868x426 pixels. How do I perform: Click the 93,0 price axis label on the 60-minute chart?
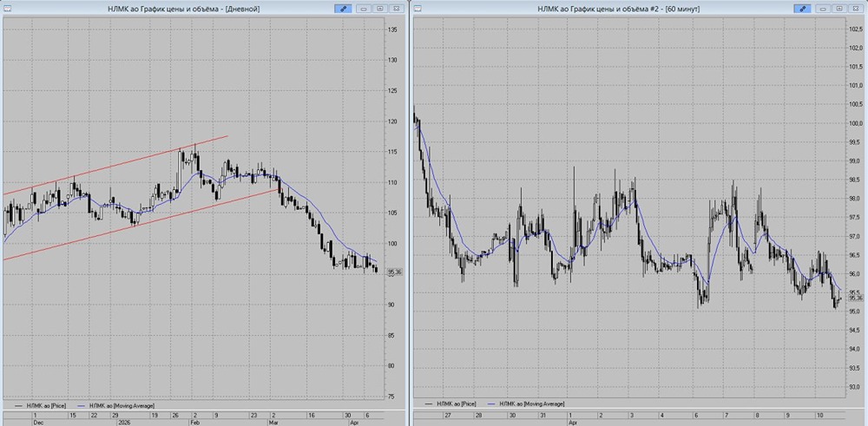click(x=855, y=387)
